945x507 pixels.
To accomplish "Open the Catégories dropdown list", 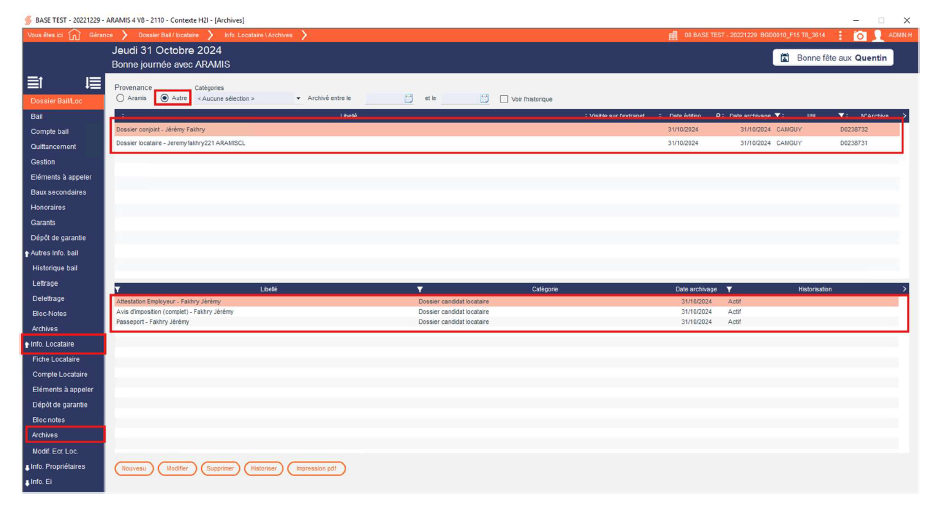I will coord(298,98).
